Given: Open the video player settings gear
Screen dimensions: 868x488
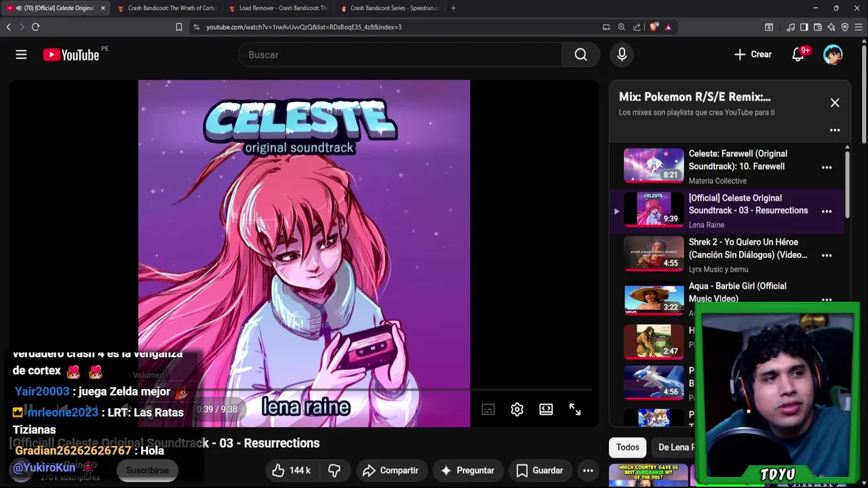Looking at the screenshot, I should click(x=517, y=409).
